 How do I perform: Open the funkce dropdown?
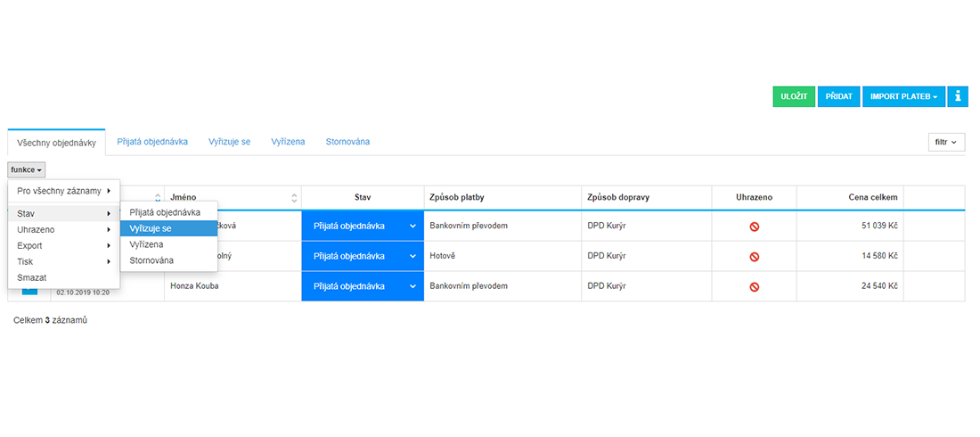click(x=26, y=169)
